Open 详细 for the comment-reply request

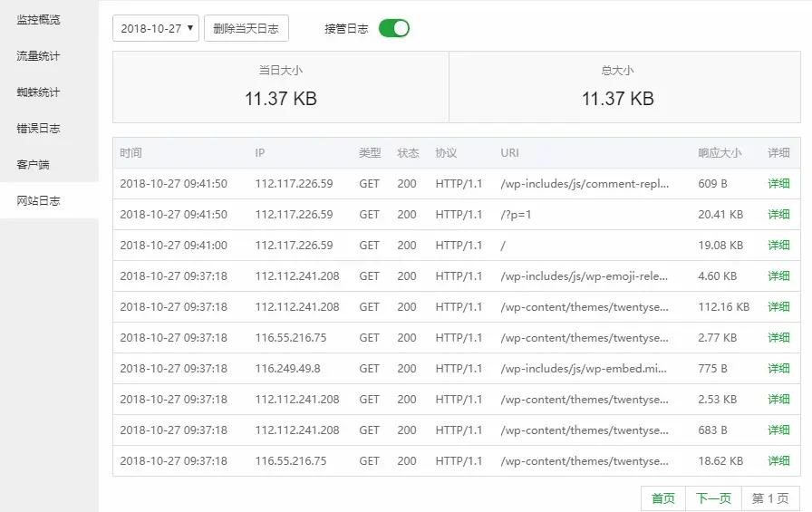[778, 183]
